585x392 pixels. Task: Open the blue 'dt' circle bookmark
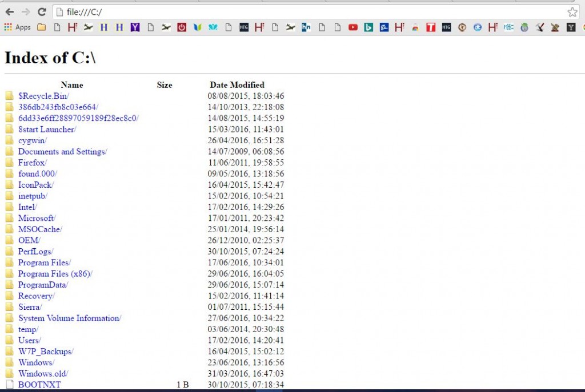[478, 27]
